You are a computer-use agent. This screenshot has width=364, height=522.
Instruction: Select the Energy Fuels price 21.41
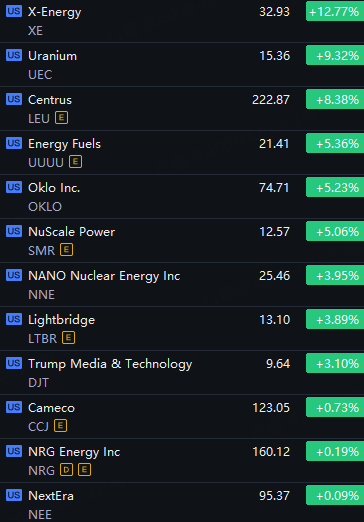(x=274, y=144)
